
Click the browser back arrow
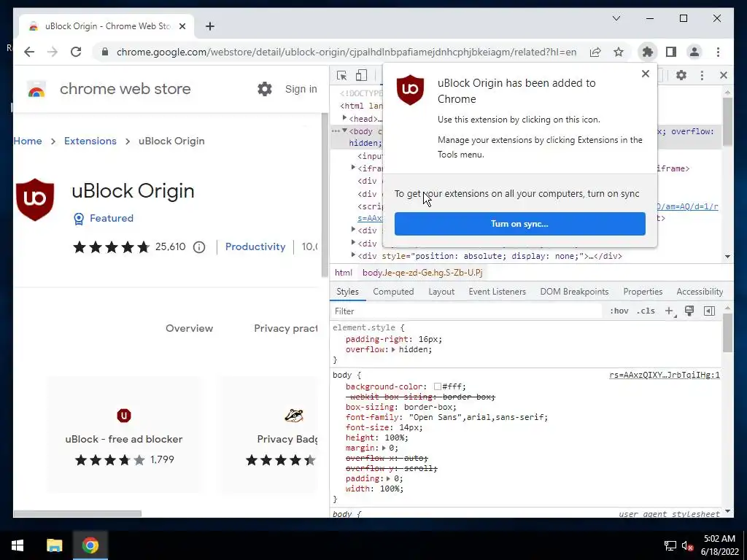click(29, 52)
